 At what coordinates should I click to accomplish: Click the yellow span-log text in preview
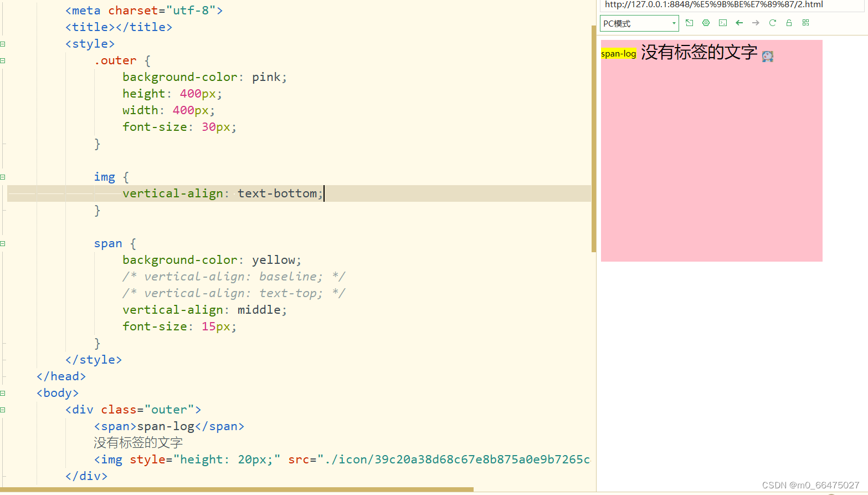(619, 53)
